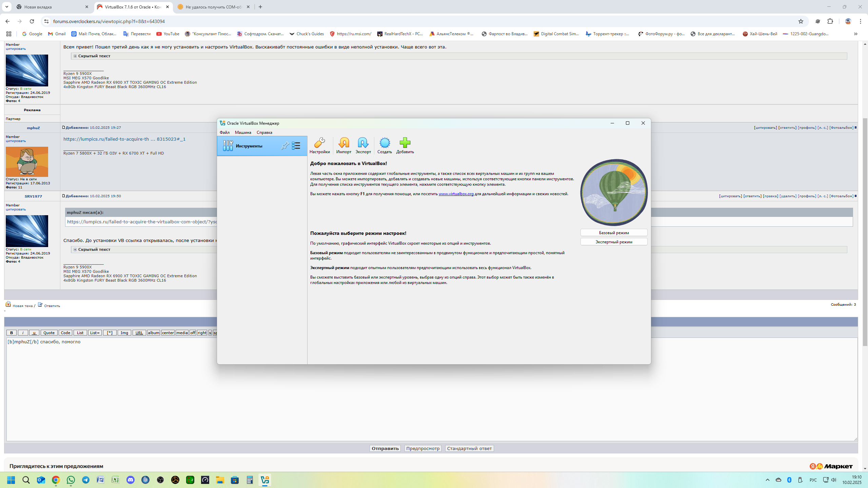This screenshot has height=488, width=868.
Task: Open the Машина menu
Action: click(x=243, y=133)
